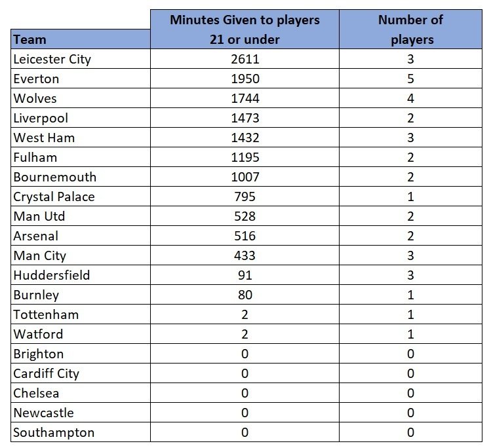Click the Man City team cell

(39, 255)
